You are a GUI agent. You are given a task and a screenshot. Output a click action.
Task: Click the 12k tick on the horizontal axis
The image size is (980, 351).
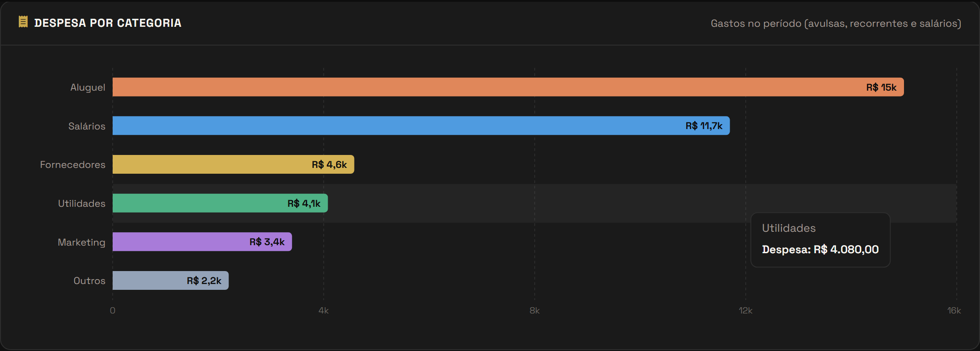[745, 310]
